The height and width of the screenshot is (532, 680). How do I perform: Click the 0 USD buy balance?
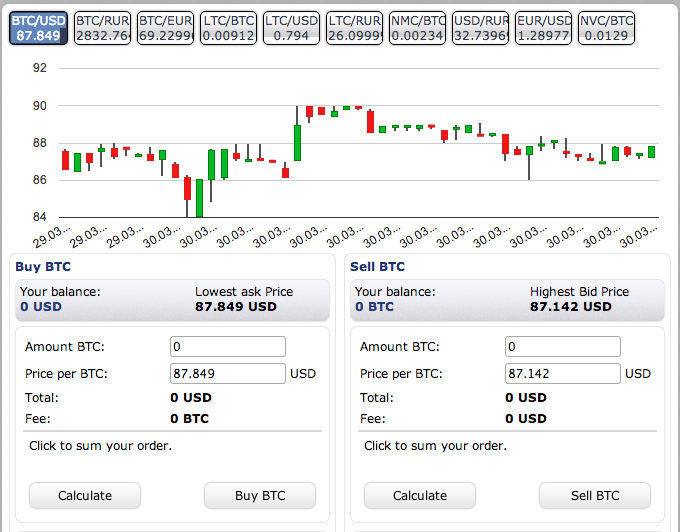[41, 307]
